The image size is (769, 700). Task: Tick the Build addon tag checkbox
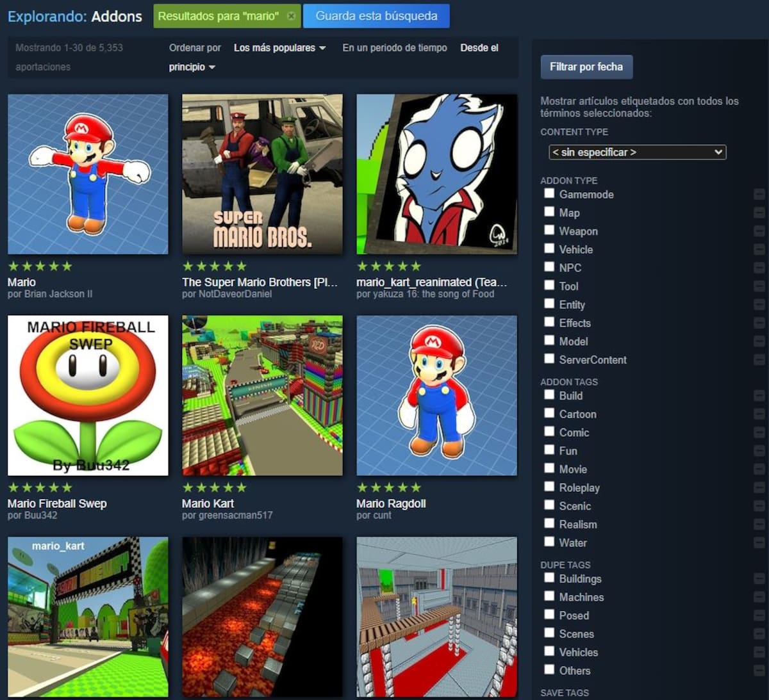(549, 395)
